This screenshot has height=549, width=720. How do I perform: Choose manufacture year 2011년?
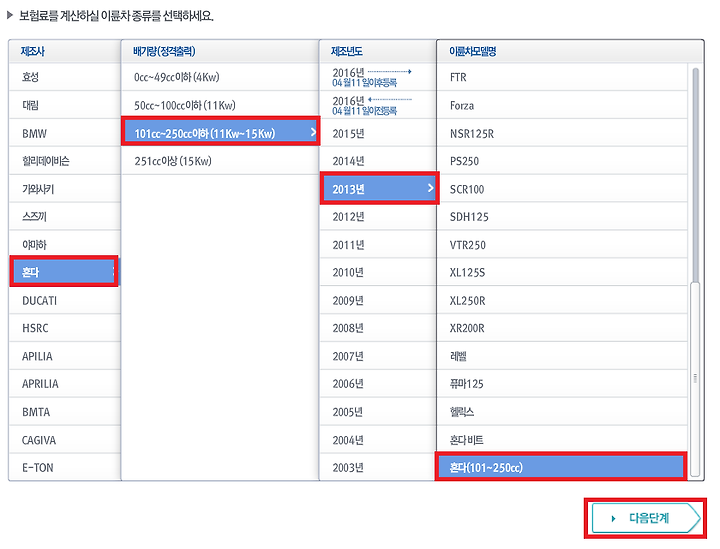pos(378,245)
